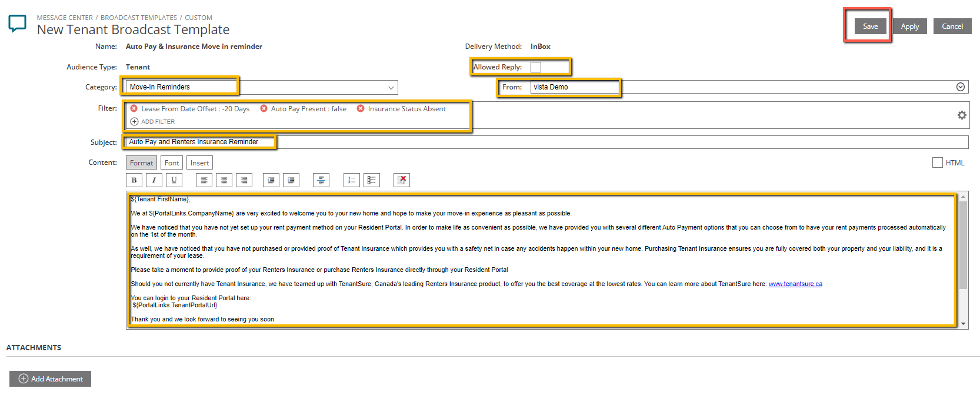Switch to the Font tab

pyautogui.click(x=172, y=163)
